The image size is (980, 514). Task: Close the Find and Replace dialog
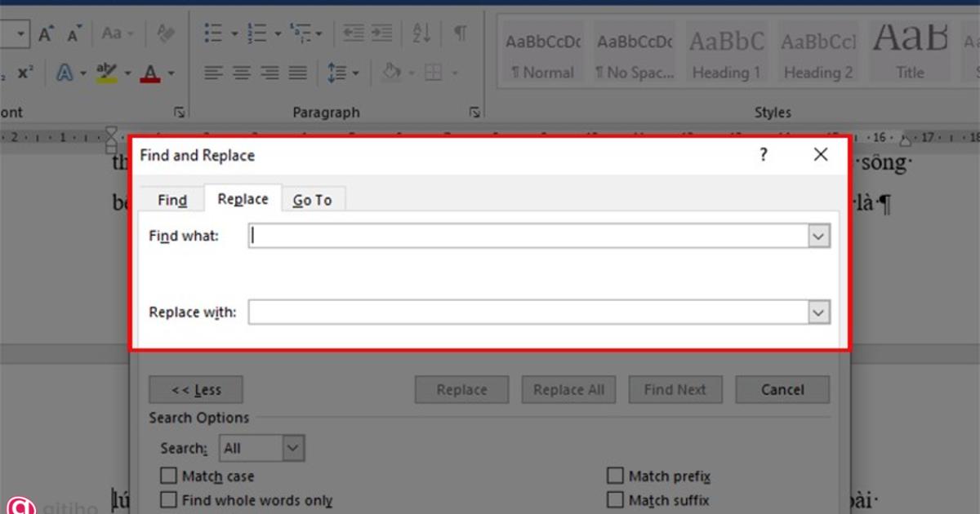coord(821,155)
